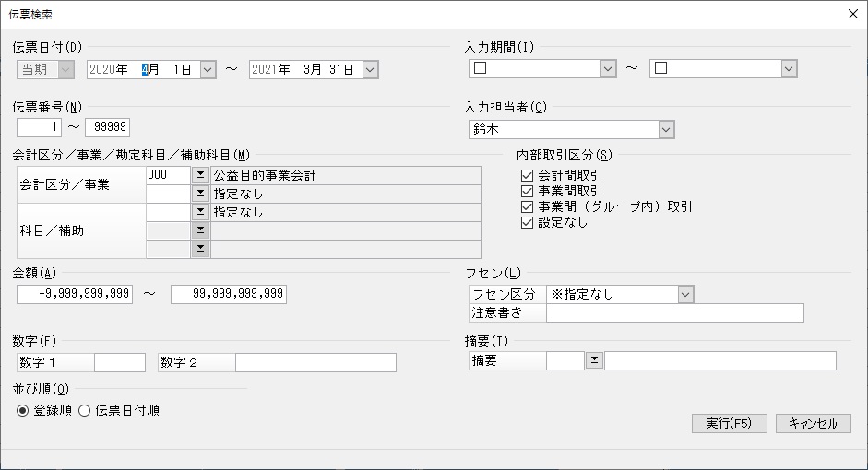
Task: Open lookup button beside second 会計区分／事業 row
Action: point(200,194)
